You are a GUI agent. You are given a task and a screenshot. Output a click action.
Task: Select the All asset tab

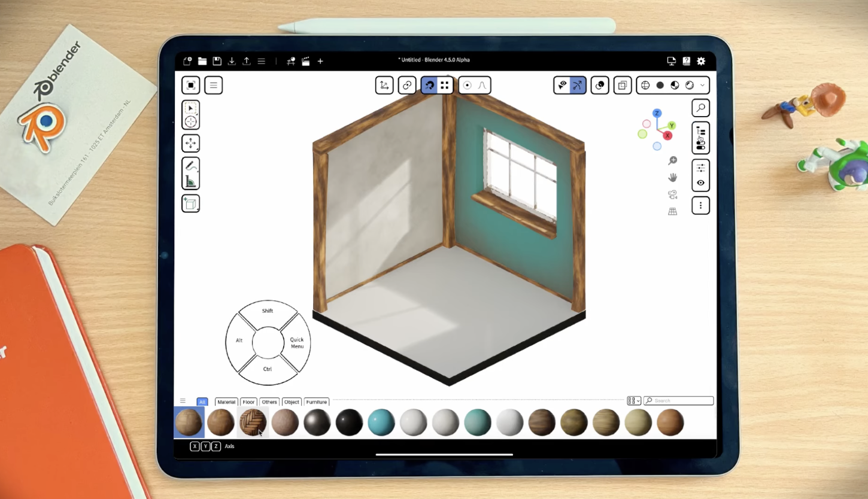(202, 402)
